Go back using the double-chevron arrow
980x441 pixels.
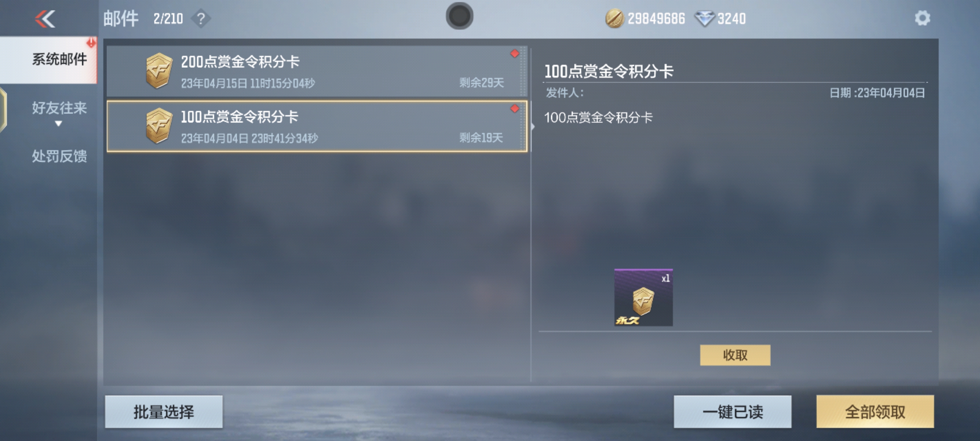tap(45, 19)
